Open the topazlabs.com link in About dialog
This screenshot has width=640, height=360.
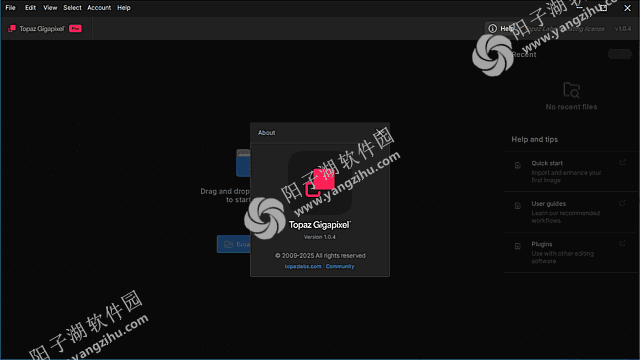point(303,267)
